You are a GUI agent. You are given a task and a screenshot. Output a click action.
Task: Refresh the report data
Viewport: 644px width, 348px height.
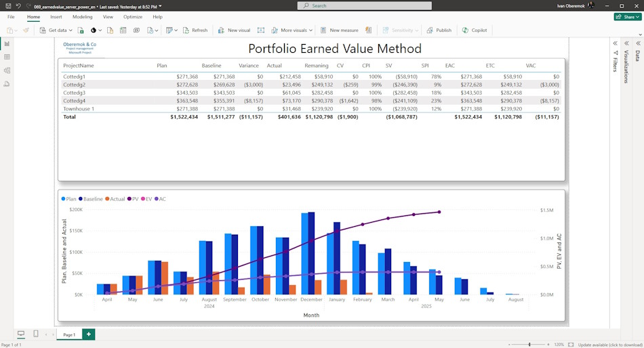coord(195,30)
